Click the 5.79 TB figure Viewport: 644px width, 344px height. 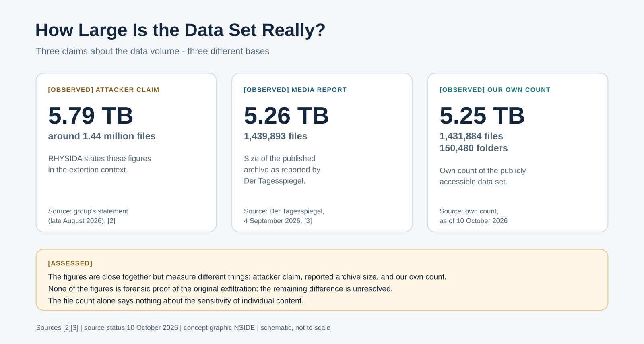click(x=91, y=116)
